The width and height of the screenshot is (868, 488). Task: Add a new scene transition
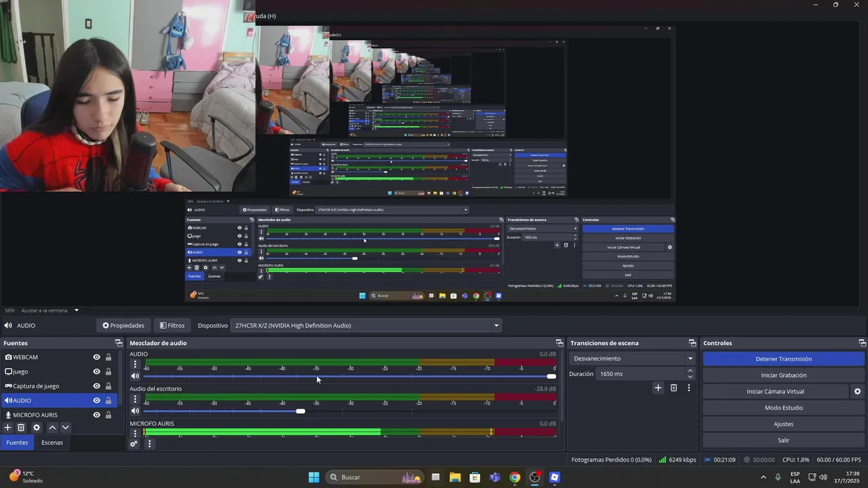[x=658, y=388]
